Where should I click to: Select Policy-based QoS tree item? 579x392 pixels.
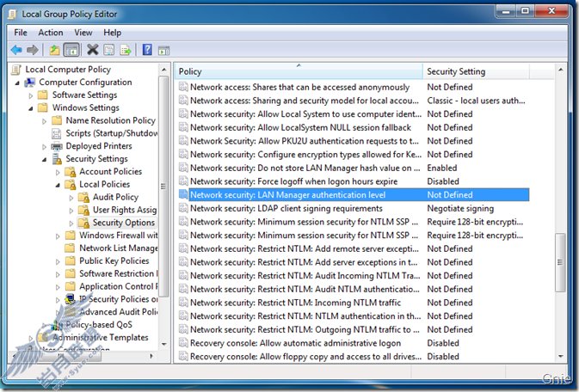pos(99,324)
